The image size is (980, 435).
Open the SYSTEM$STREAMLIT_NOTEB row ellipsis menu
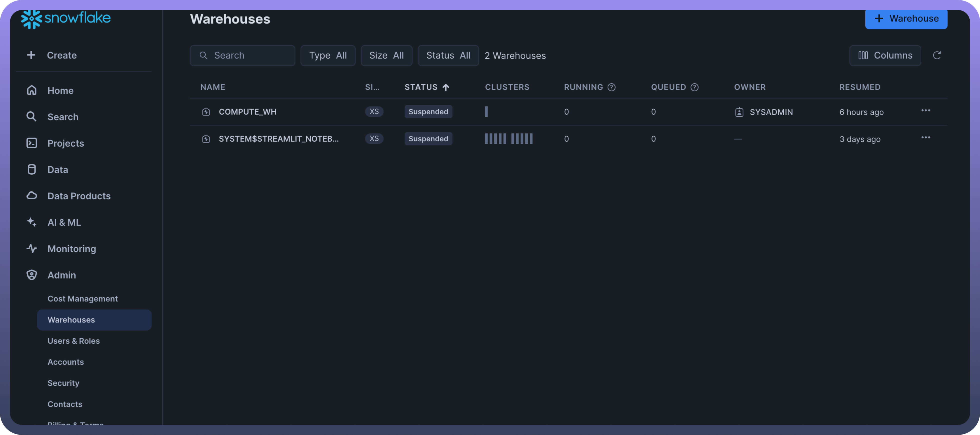pos(925,138)
